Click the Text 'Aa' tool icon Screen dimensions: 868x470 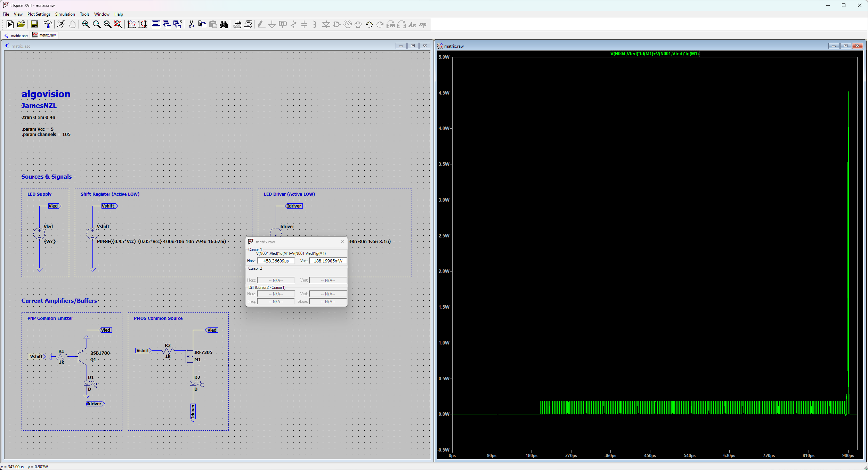point(412,24)
